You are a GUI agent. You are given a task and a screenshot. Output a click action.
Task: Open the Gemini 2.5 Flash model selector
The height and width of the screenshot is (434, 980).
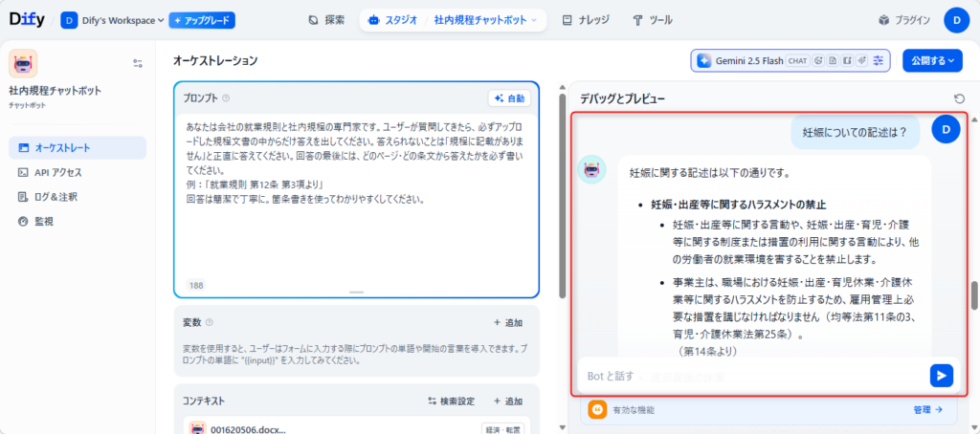coord(741,60)
